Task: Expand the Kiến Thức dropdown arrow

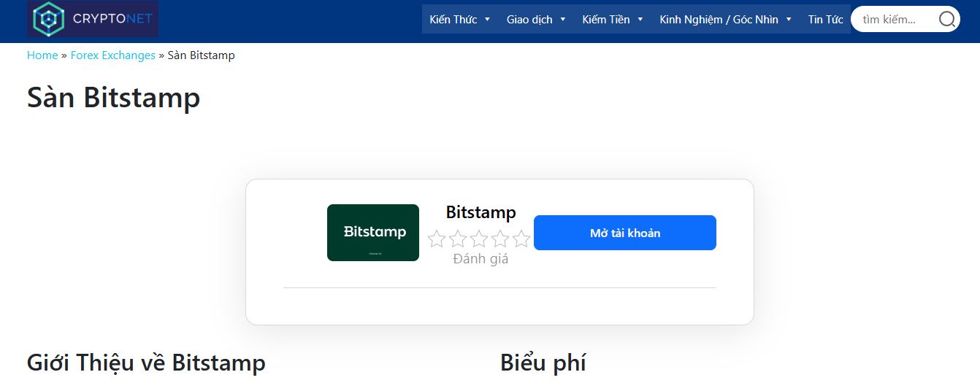Action: coord(487,20)
